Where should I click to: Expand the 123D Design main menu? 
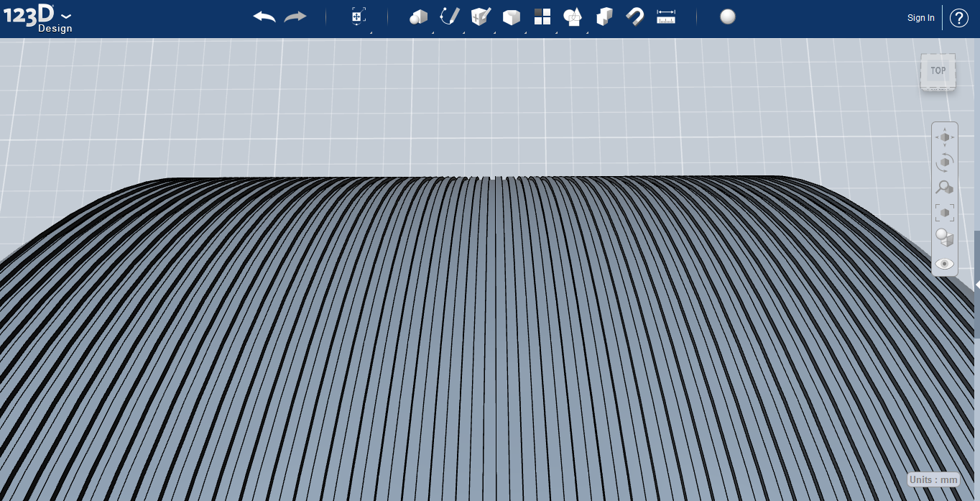click(65, 14)
